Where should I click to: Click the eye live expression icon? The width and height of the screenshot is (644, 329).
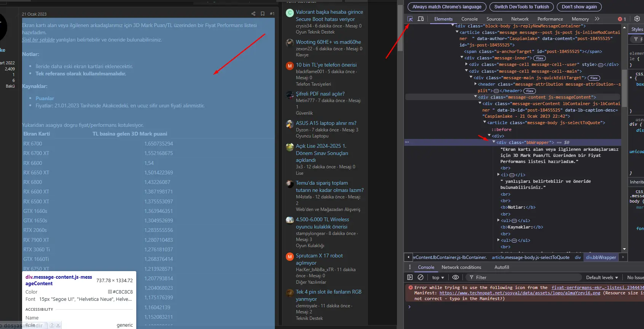pos(456,278)
